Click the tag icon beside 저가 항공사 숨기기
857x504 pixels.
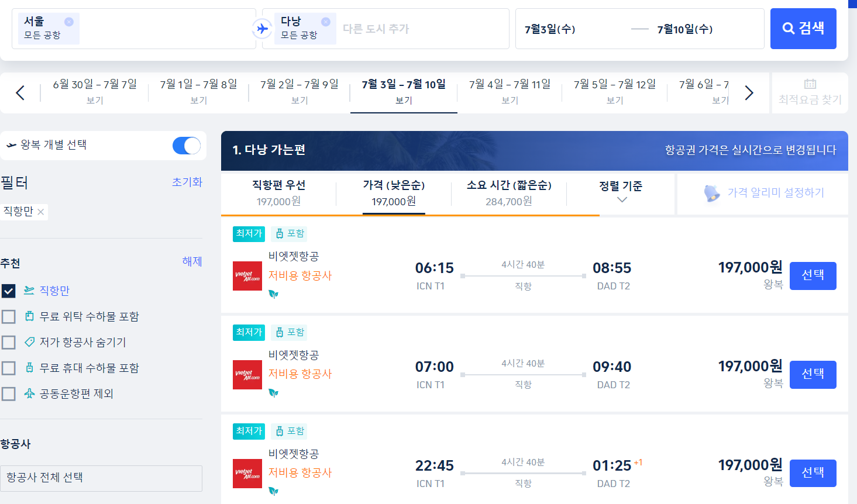point(29,341)
